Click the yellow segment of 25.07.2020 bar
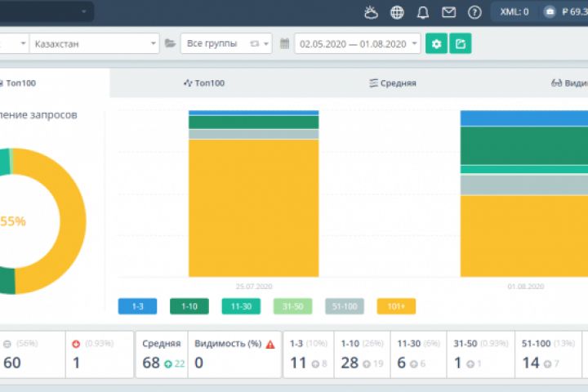The width and height of the screenshot is (588, 392). (x=253, y=208)
